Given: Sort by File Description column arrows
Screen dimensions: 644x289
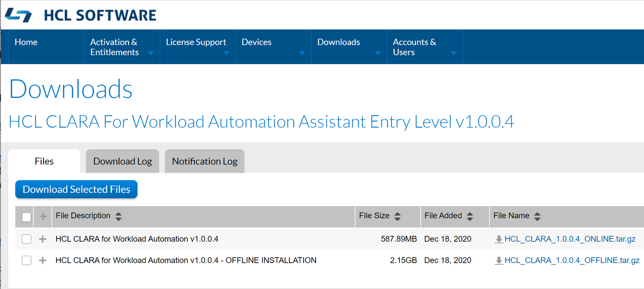Looking at the screenshot, I should coord(119,216).
